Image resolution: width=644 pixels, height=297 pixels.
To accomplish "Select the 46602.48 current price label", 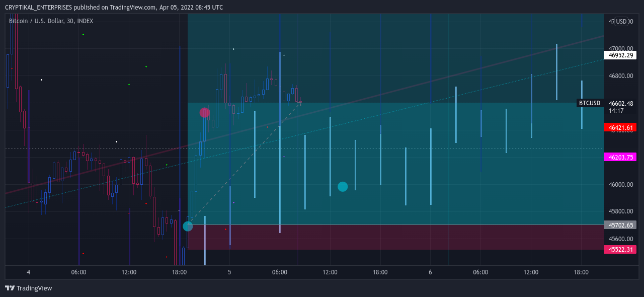I will [x=620, y=103].
